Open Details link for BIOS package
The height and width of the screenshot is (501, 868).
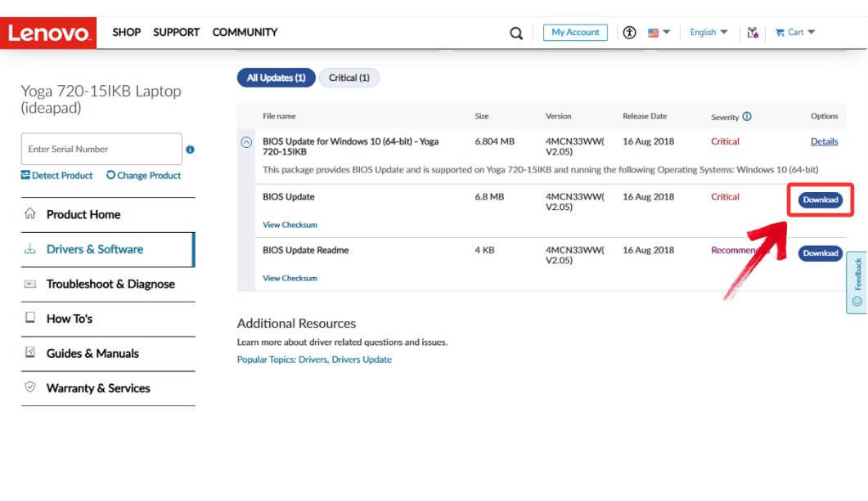[x=824, y=141]
